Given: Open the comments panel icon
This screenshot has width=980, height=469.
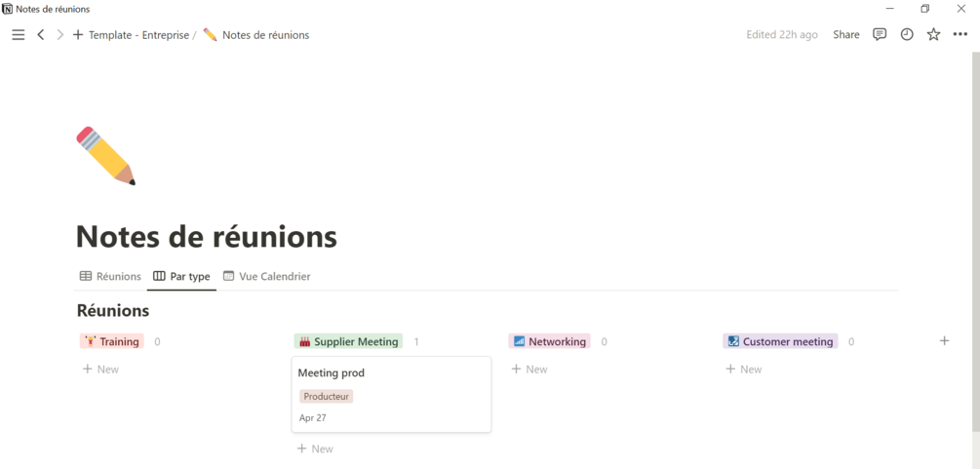Looking at the screenshot, I should tap(880, 35).
